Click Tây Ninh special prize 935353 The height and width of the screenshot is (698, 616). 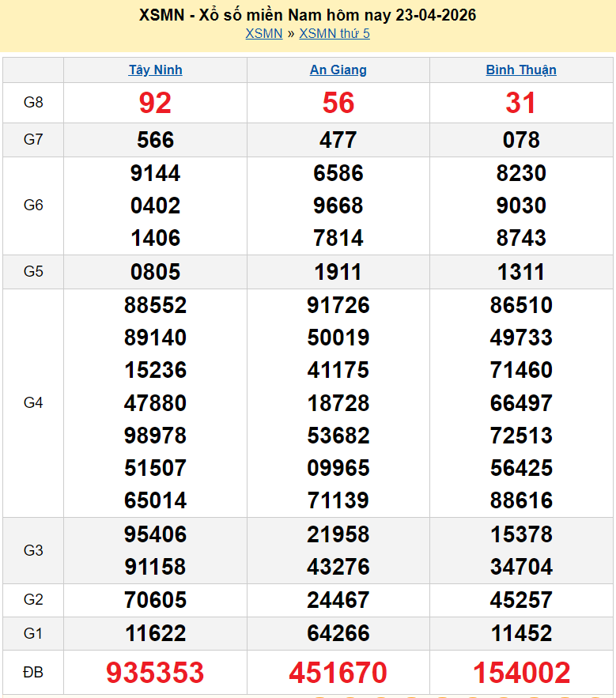[155, 673]
